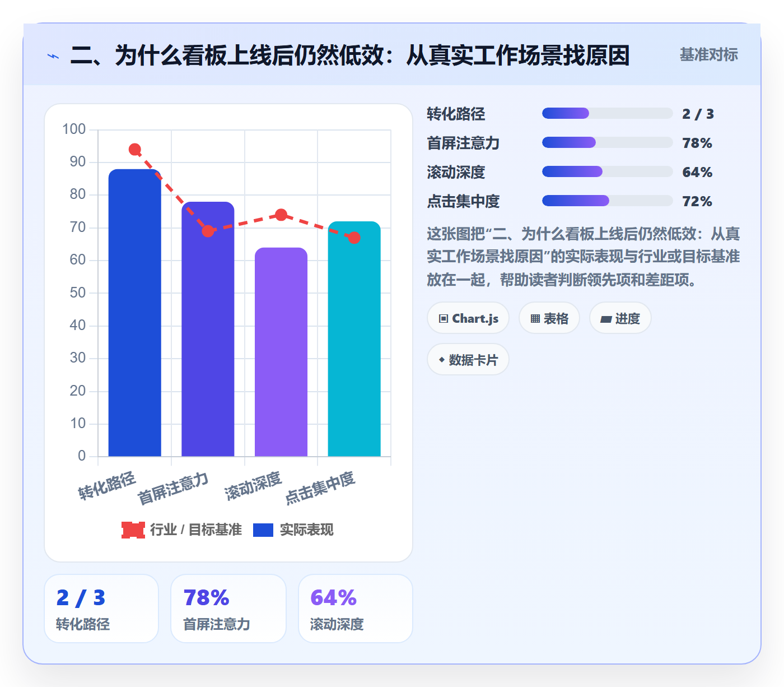Choose the 进度 chip
Image resolution: width=784 pixels, height=687 pixels.
pos(620,318)
